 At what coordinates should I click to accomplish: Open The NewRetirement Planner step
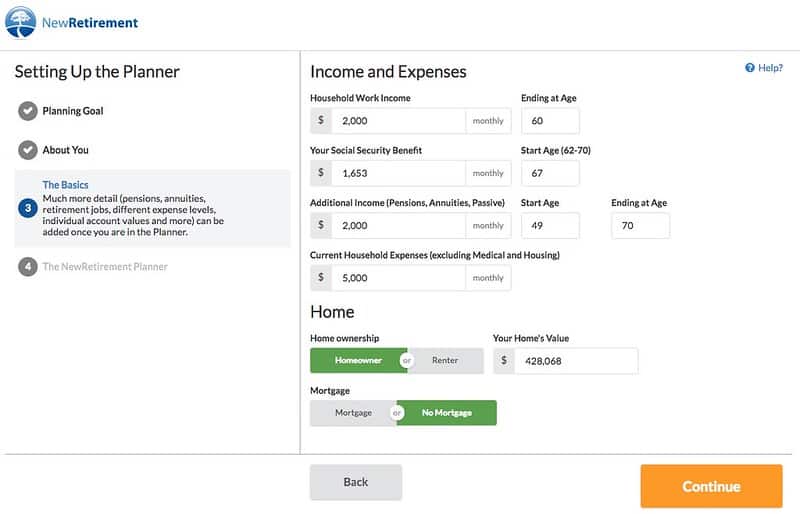(x=105, y=266)
